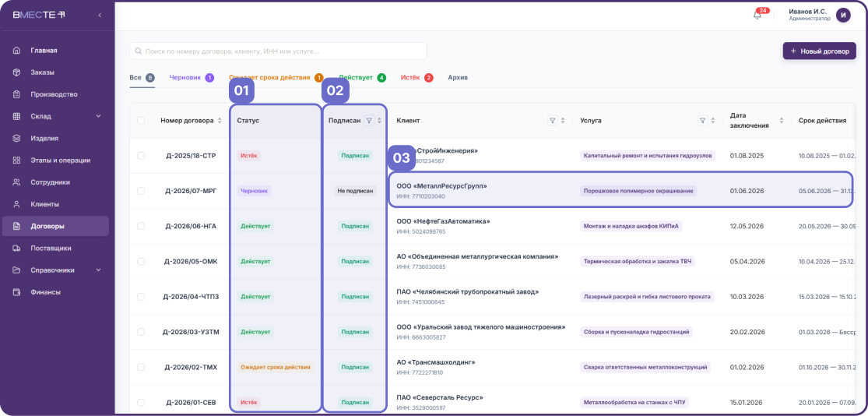Click the Новый договор button

tap(819, 51)
